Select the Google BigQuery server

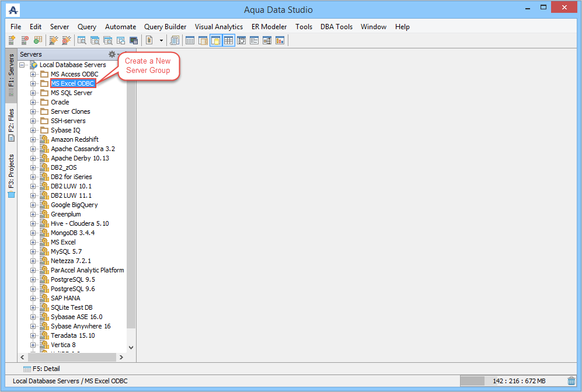[x=74, y=205]
